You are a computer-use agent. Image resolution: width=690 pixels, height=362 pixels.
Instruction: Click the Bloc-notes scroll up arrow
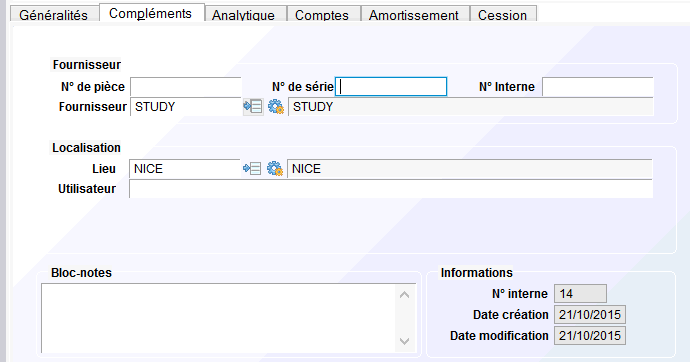pyautogui.click(x=404, y=295)
